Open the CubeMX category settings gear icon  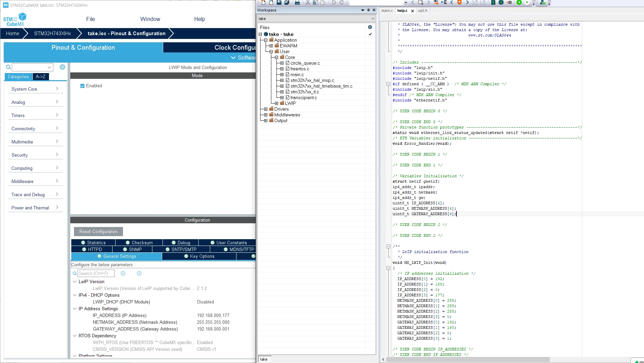(x=63, y=67)
